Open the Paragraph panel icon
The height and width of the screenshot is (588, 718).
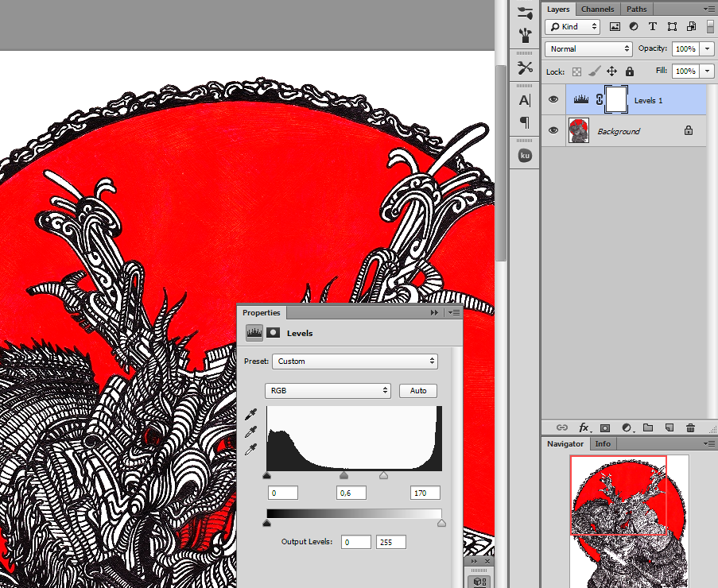coord(525,122)
